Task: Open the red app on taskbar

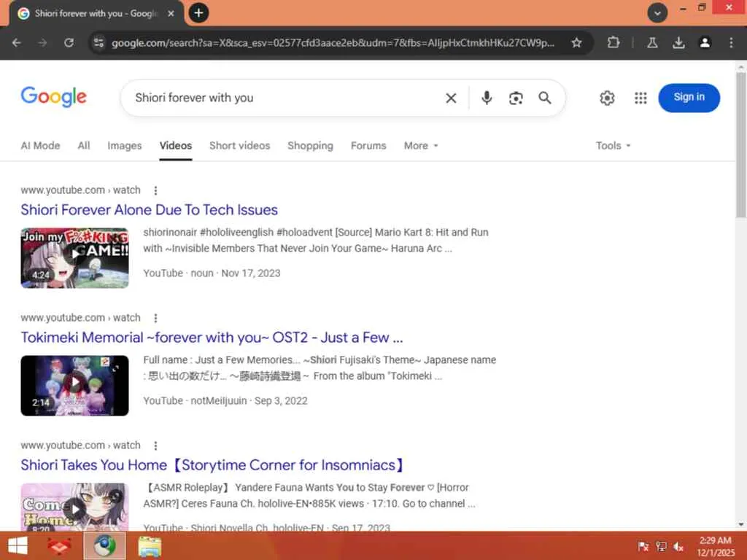Action: [x=59, y=546]
